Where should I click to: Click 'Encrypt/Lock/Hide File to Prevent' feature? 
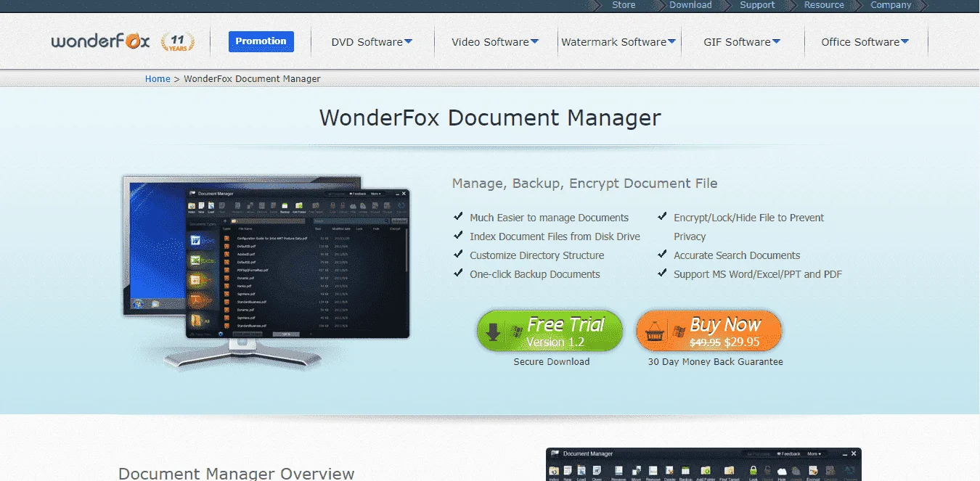pyautogui.click(x=748, y=218)
